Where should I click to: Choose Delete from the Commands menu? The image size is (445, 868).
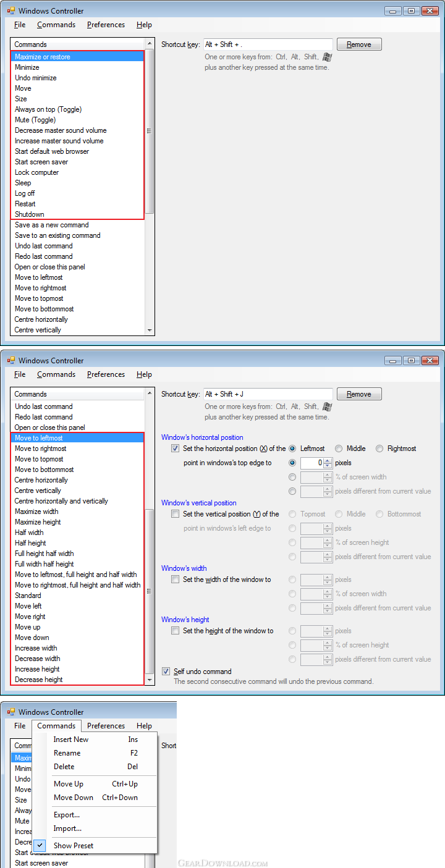pos(96,767)
